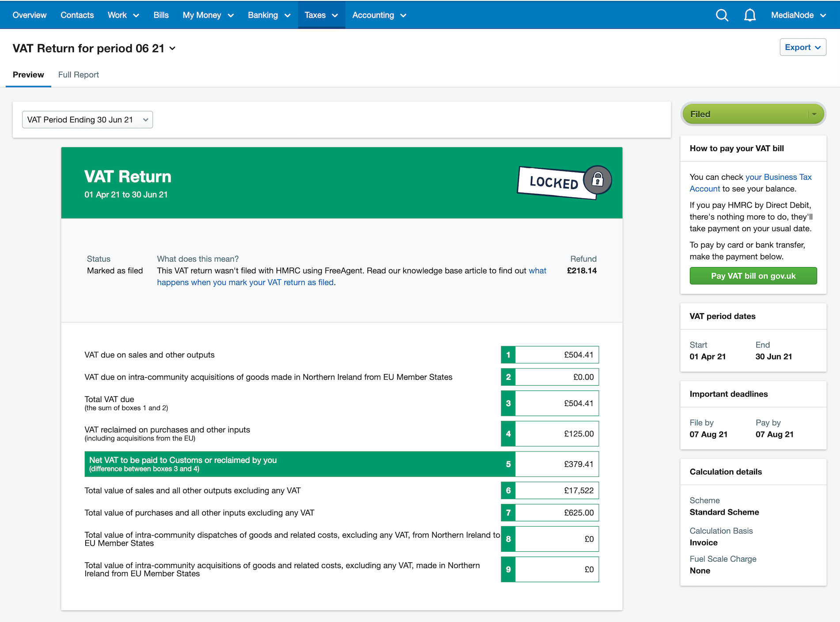Open the Export dropdown
This screenshot has width=840, height=622.
pyautogui.click(x=802, y=47)
